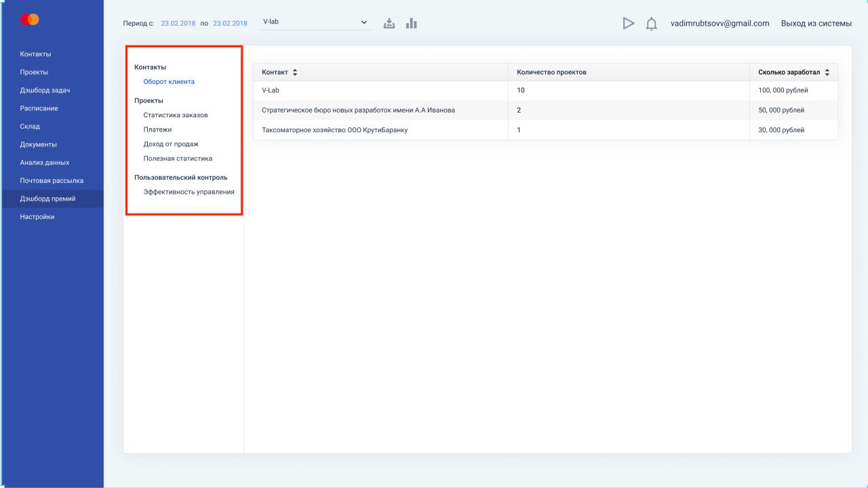The image size is (868, 488).
Task: Sort table by Контакт column arrows
Action: 295,72
